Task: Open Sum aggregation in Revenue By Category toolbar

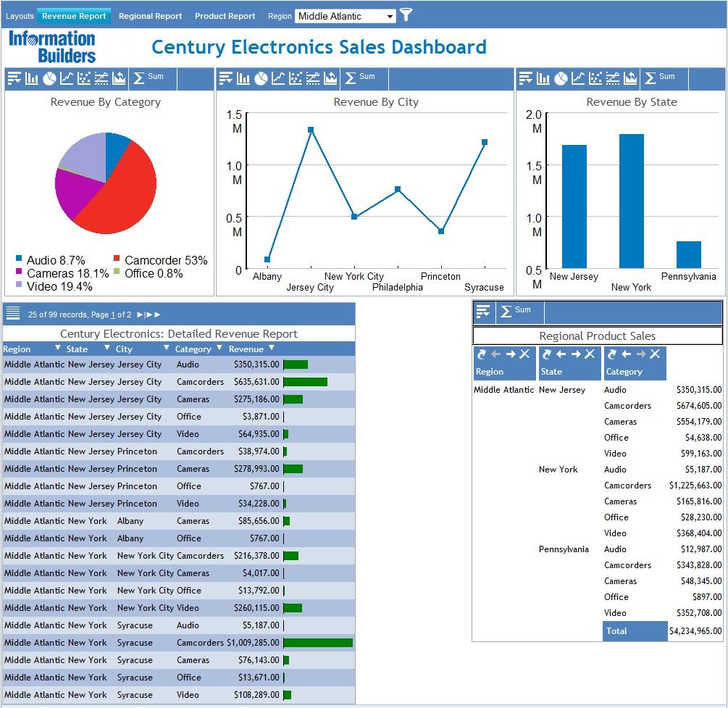Action: click(148, 78)
